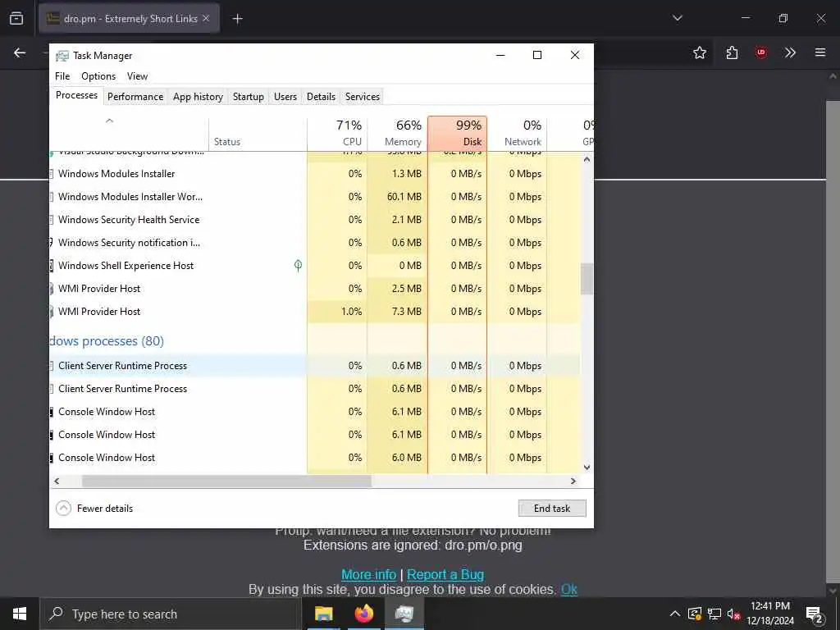The width and height of the screenshot is (840, 630).
Task: Click horizontal scrollbar right arrow
Action: coord(573,481)
